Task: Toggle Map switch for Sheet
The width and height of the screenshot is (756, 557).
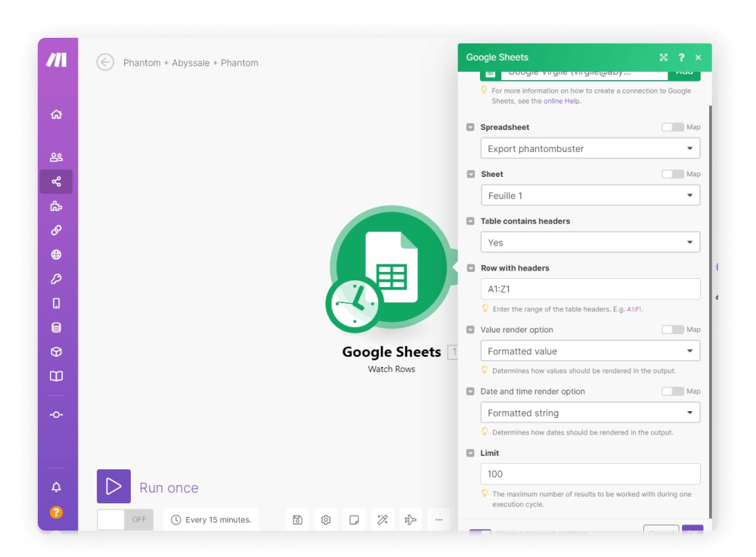Action: tap(673, 174)
